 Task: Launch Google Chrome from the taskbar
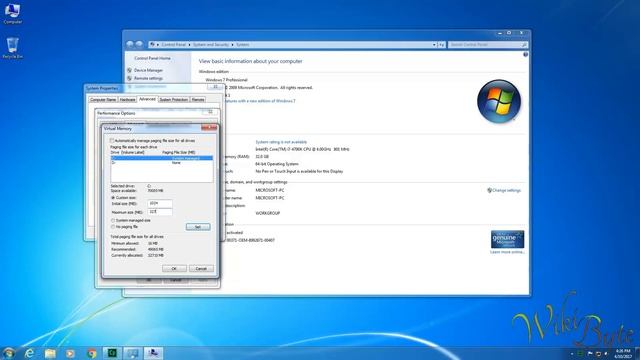point(91,353)
